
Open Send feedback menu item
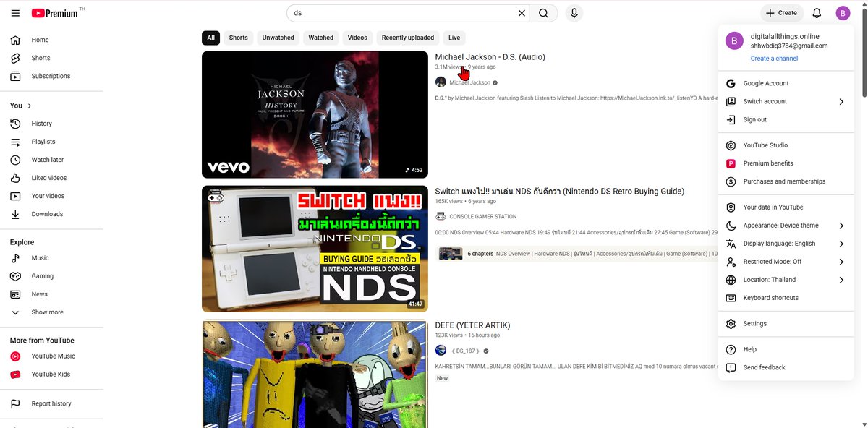[786, 367]
